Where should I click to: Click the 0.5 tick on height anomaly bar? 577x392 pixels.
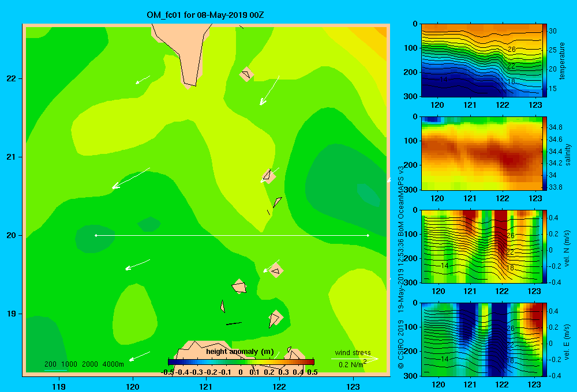[312, 372]
